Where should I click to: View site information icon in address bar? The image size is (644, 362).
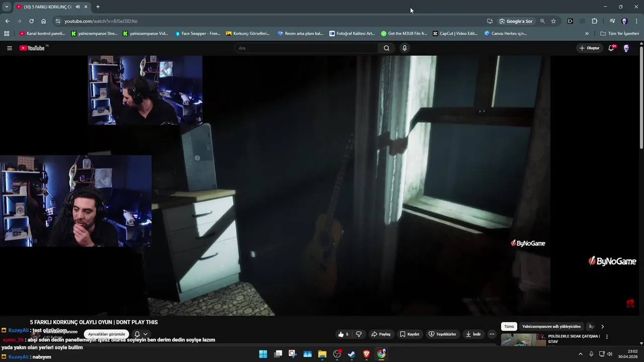point(58,21)
